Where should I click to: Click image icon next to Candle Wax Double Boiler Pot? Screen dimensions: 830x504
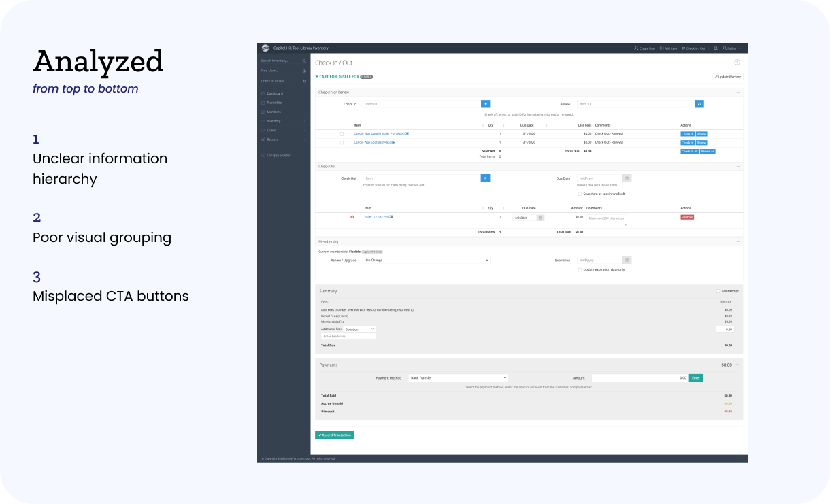point(407,134)
